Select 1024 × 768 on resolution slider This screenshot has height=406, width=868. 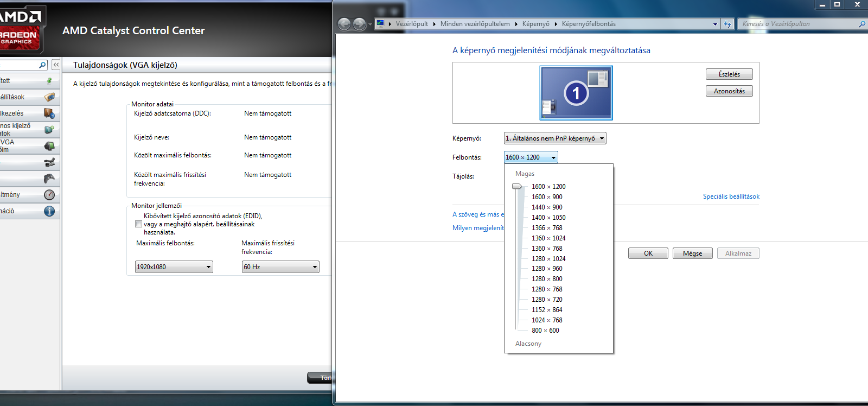(547, 320)
